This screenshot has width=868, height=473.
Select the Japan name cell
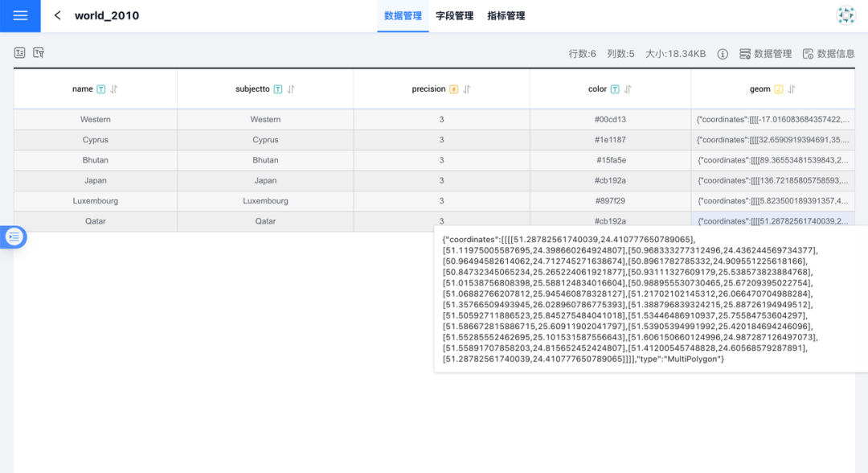point(95,180)
